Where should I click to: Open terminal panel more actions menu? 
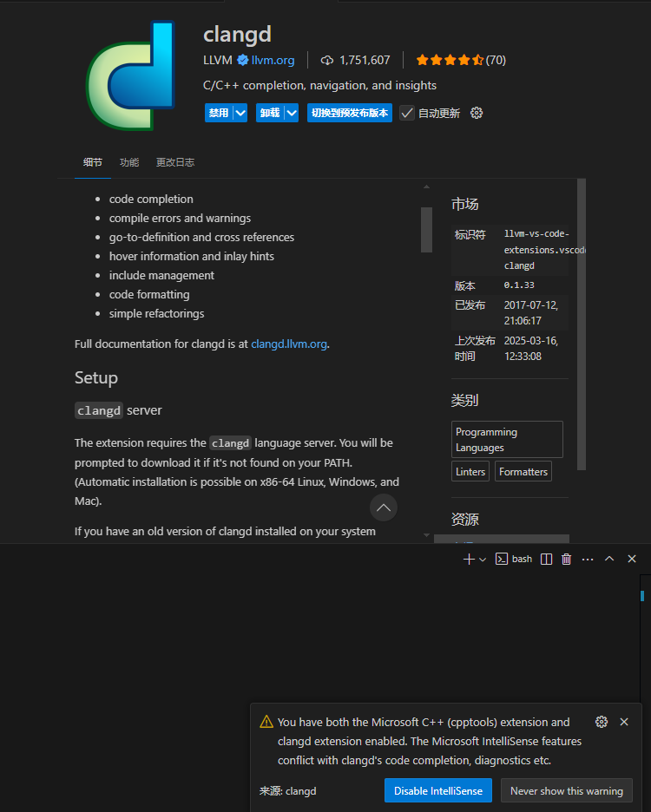tap(588, 560)
